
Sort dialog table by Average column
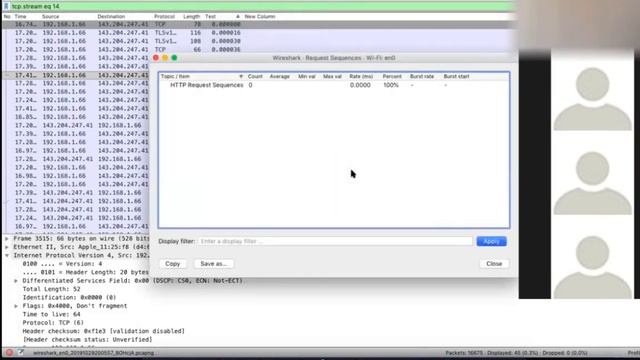coord(280,76)
